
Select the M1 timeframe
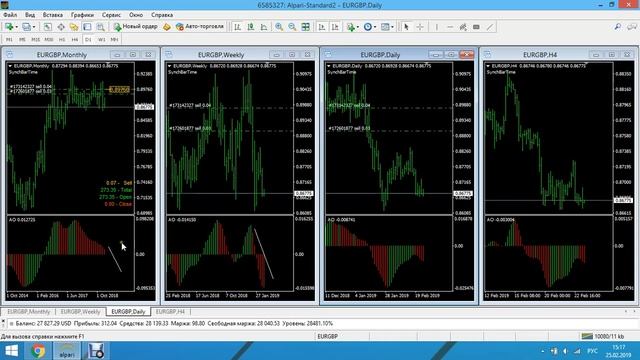tap(9, 40)
